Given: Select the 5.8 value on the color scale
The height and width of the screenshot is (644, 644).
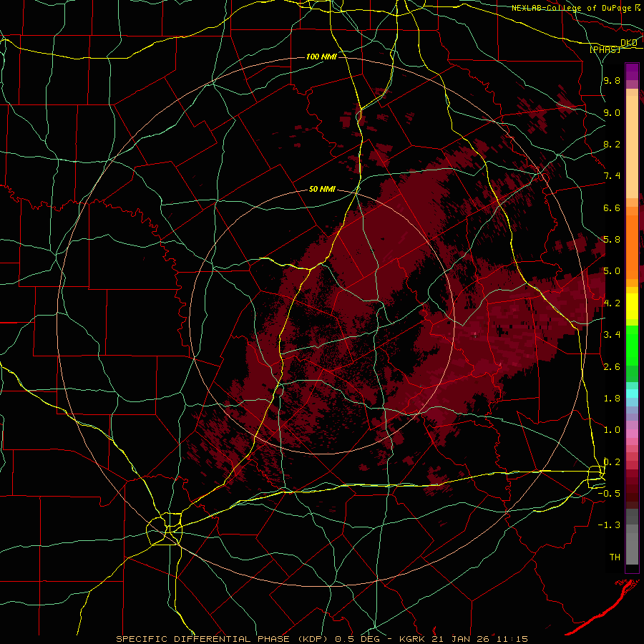Looking at the screenshot, I should (612, 240).
